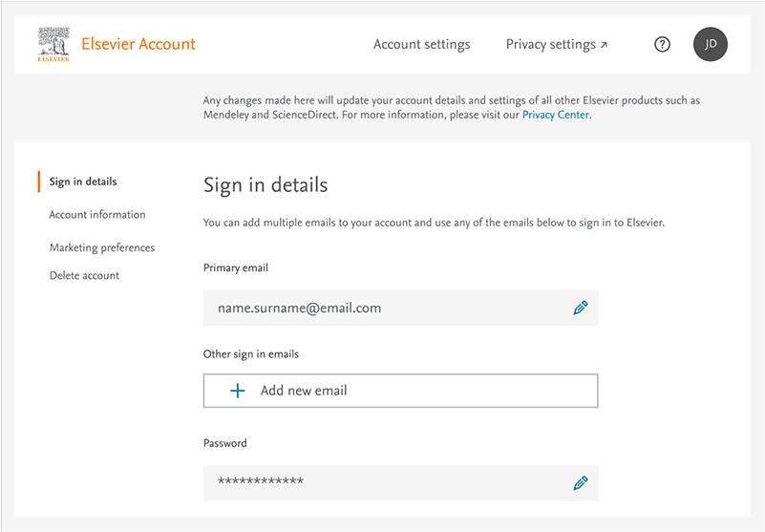The image size is (765, 532).
Task: Edit primary email with the pencil icon
Action: pos(580,308)
